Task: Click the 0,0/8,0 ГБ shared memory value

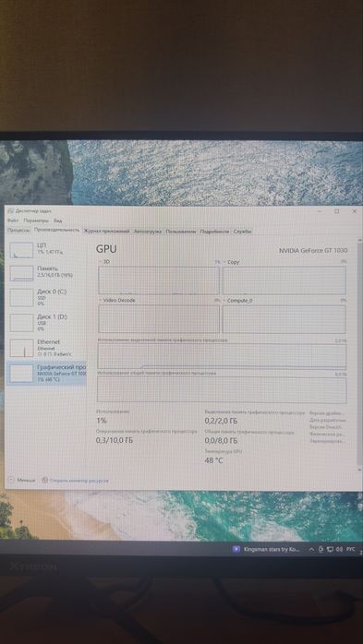Action: click(x=221, y=441)
